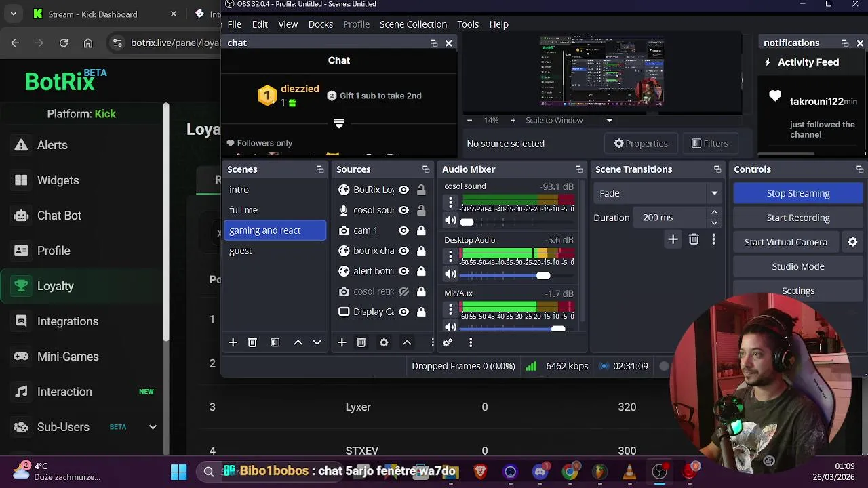
Task: Go to browser home icon
Action: click(88, 43)
